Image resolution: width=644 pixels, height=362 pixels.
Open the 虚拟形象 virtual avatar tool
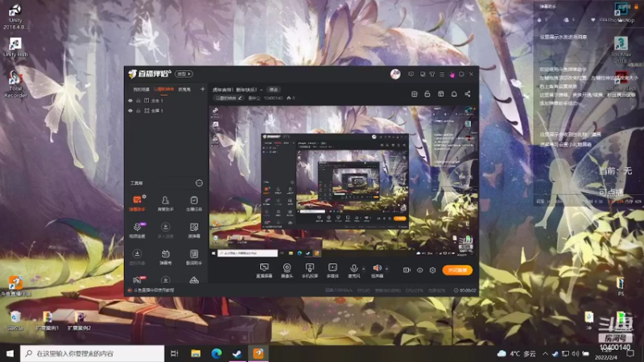click(137, 257)
